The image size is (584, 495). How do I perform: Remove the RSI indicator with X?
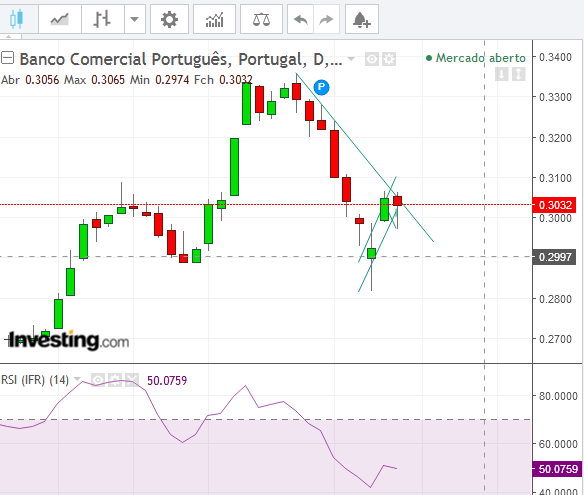132,380
